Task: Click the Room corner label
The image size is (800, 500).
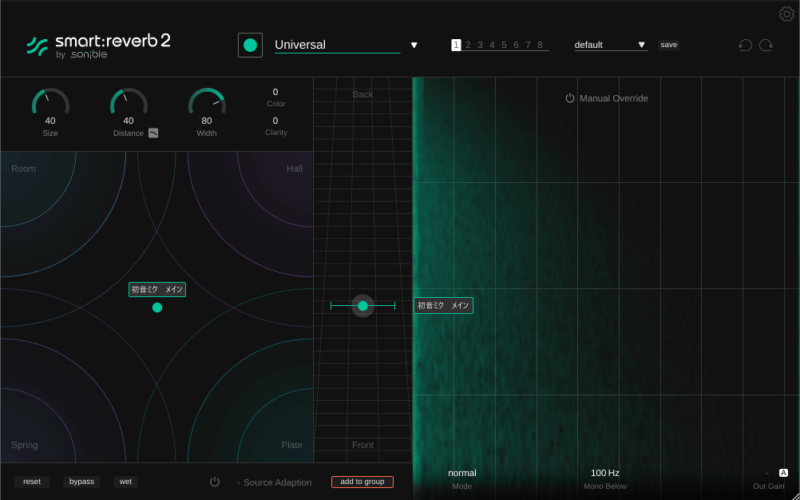Action: click(23, 169)
